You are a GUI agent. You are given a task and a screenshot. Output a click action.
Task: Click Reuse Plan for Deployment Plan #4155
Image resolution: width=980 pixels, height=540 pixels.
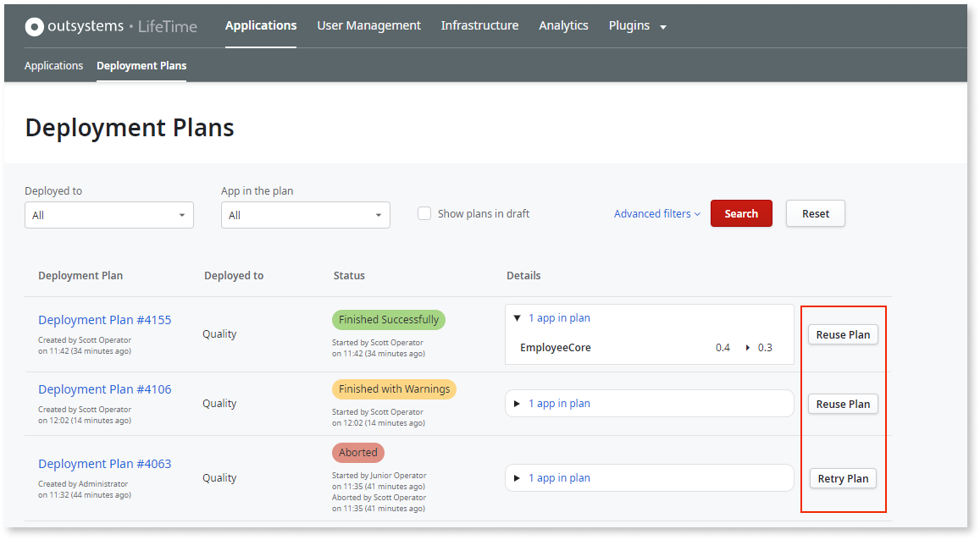point(842,334)
